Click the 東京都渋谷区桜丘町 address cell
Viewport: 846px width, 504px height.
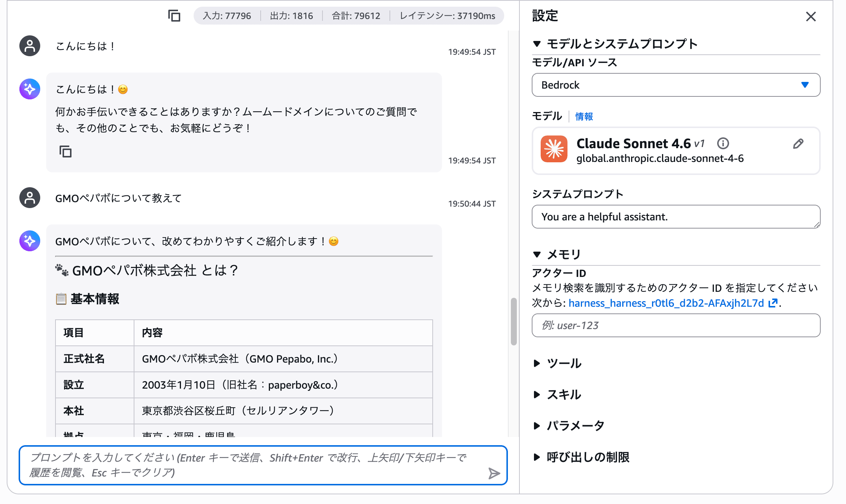click(x=283, y=411)
